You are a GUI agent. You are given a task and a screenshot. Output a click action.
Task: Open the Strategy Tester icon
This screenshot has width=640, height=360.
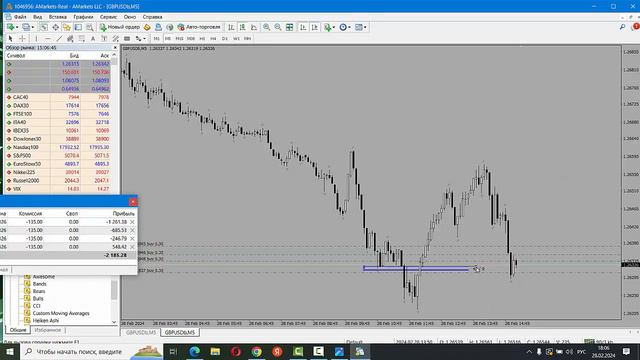click(x=89, y=27)
